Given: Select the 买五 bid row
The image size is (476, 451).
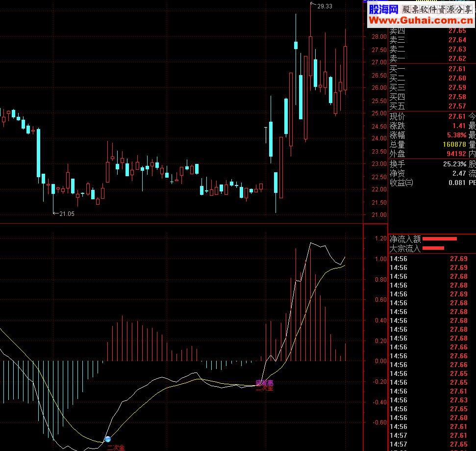Looking at the screenshot, I should point(432,106).
